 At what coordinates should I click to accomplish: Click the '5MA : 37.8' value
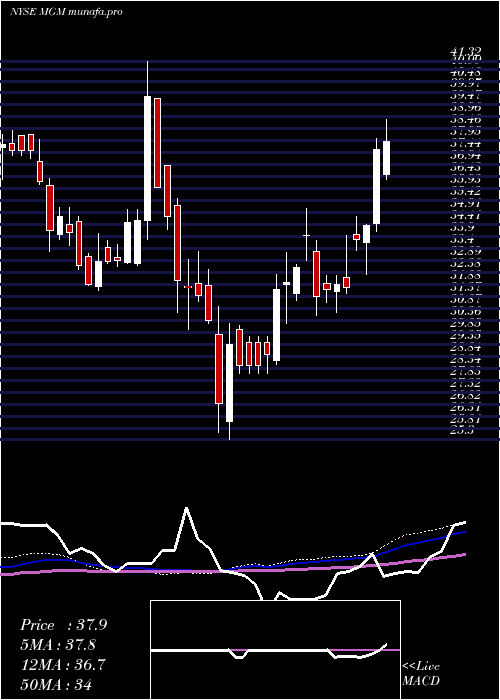(58, 645)
